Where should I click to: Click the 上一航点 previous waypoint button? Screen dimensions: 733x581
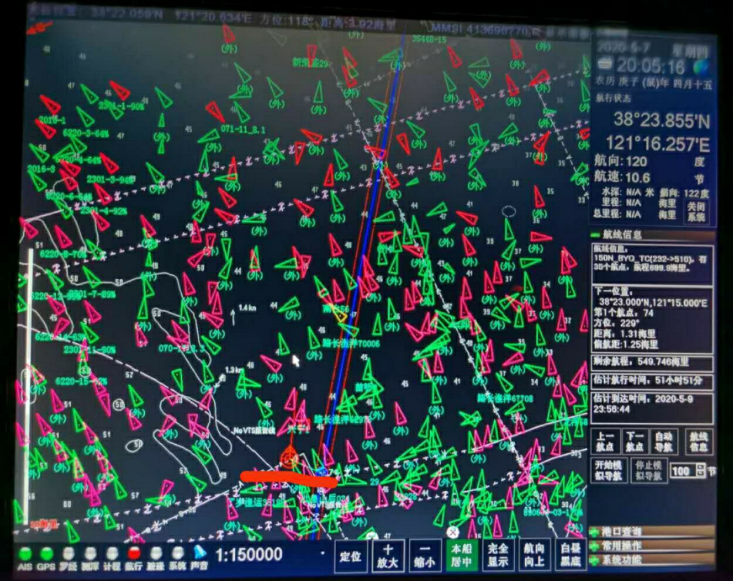coord(605,442)
